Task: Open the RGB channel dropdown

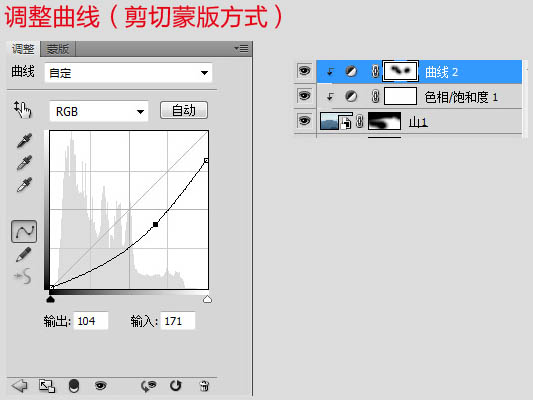Action: point(99,111)
